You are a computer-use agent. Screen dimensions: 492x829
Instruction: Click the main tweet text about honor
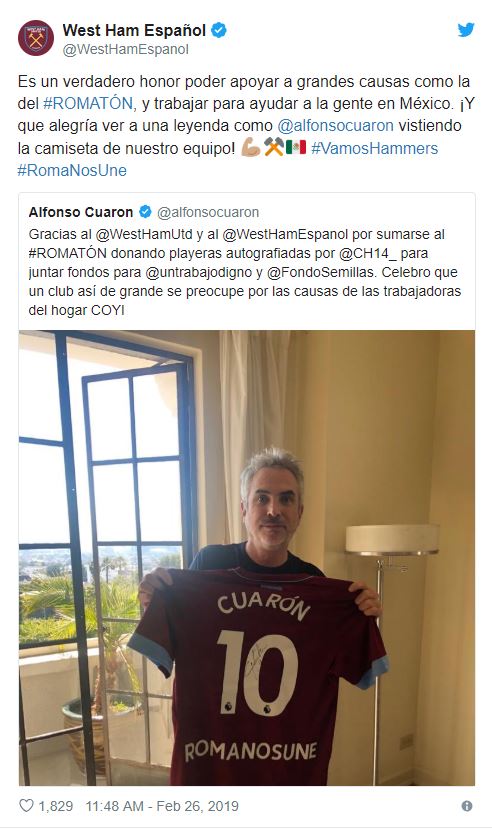246,126
